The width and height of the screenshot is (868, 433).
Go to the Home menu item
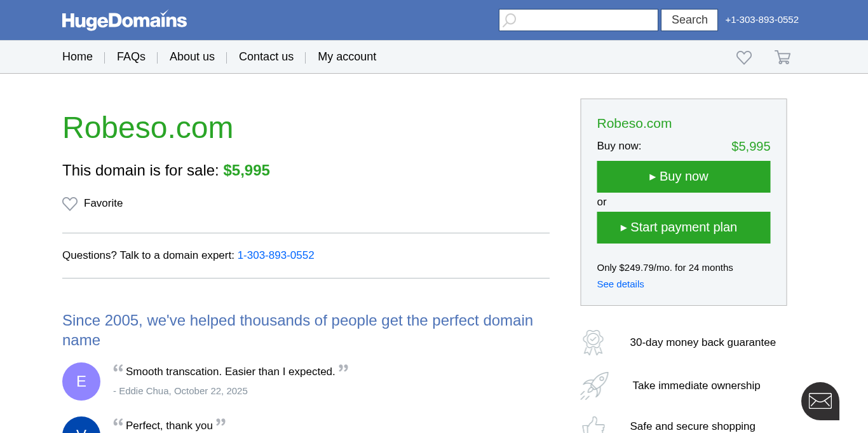point(78,57)
